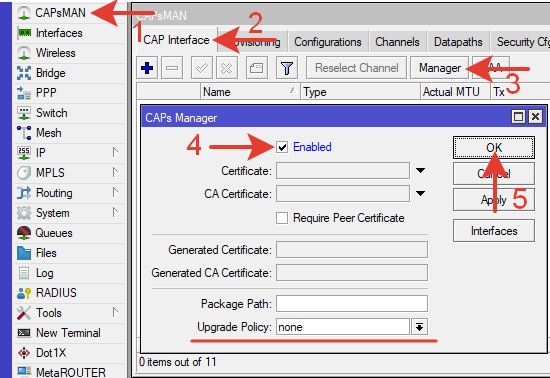
Task: Click the Manager button
Action: [440, 68]
